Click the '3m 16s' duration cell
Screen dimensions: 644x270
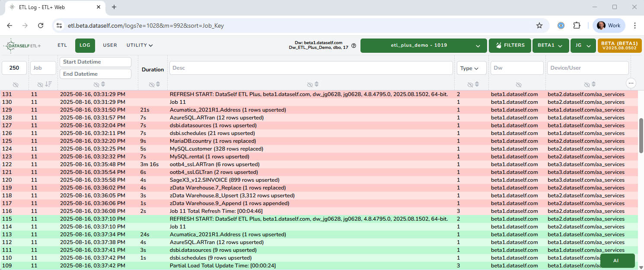(149, 164)
